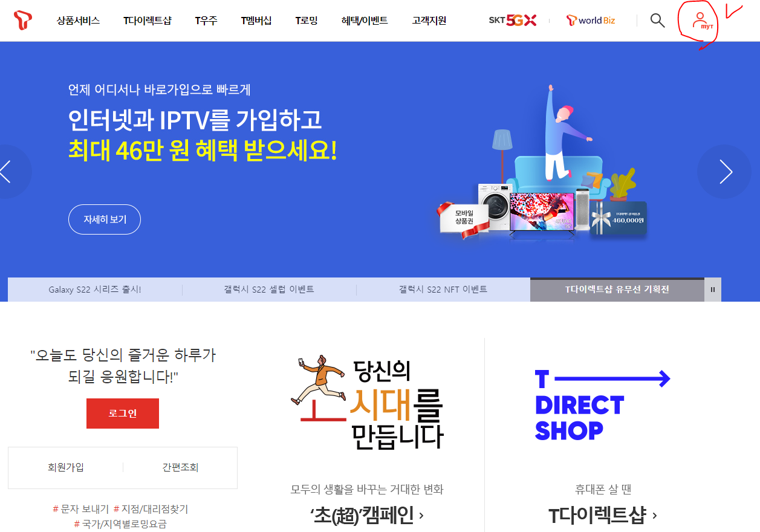760x532 pixels.
Task: Open the T멤버십 menu
Action: pyautogui.click(x=256, y=21)
